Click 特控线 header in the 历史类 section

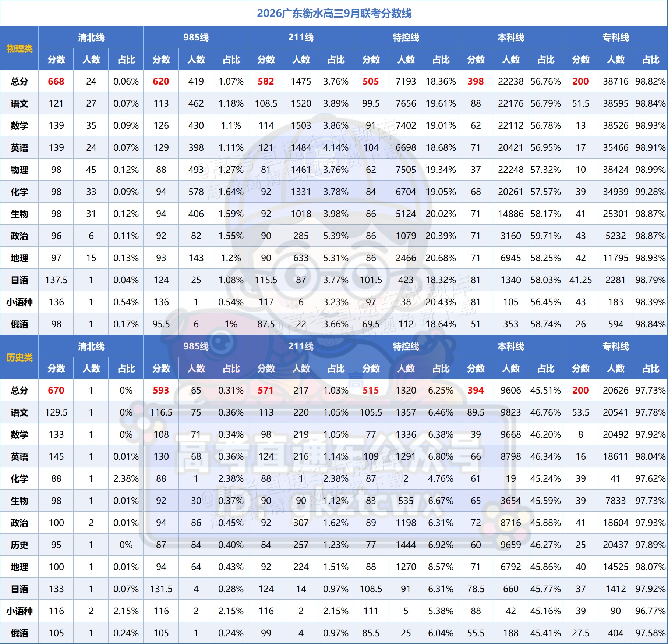point(406,346)
